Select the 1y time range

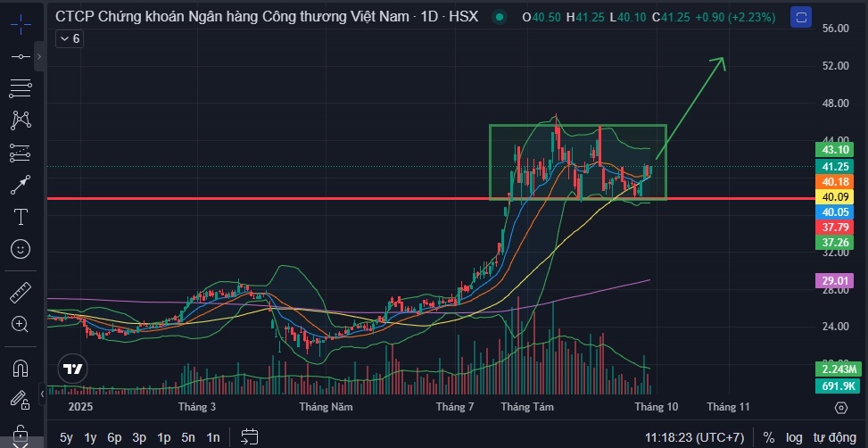coord(90,437)
